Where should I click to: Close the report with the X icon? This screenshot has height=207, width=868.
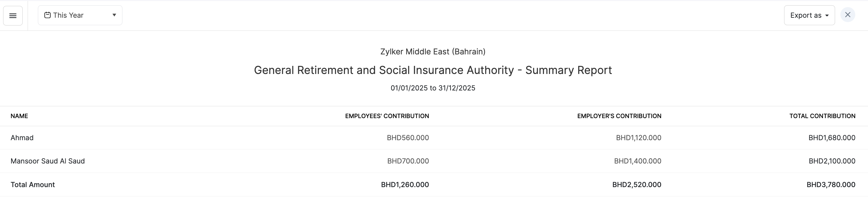click(x=847, y=15)
